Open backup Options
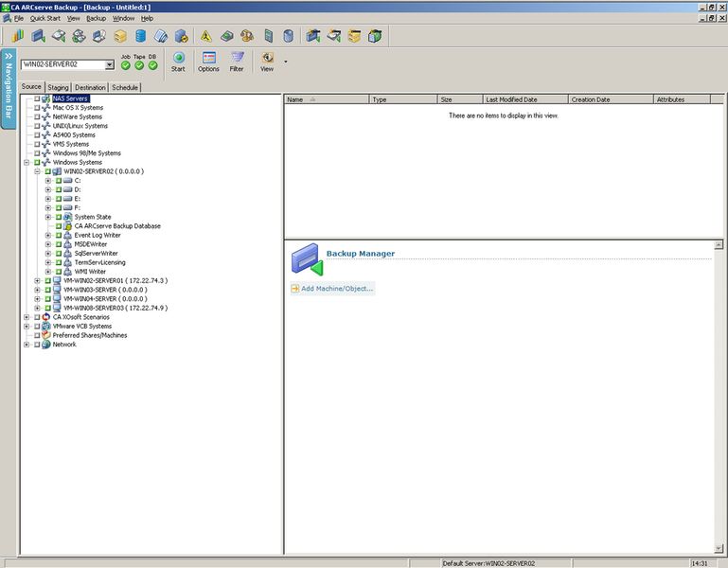This screenshot has width=728, height=568. point(208,62)
